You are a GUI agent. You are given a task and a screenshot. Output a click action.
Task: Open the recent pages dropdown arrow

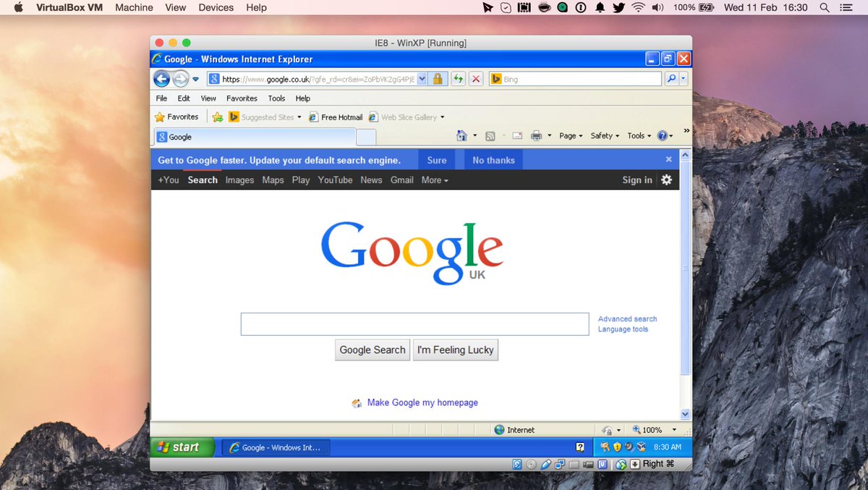pyautogui.click(x=195, y=80)
